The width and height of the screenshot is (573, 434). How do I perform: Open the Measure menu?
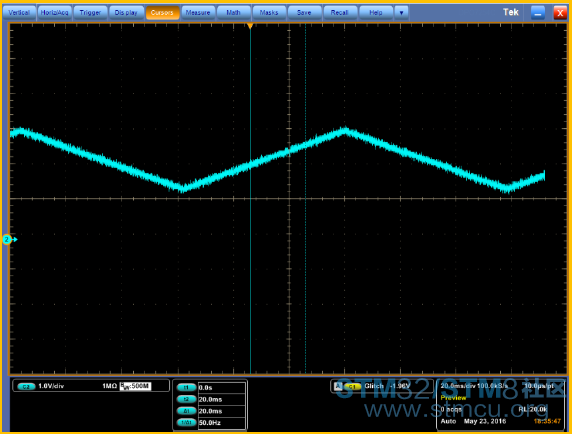198,12
